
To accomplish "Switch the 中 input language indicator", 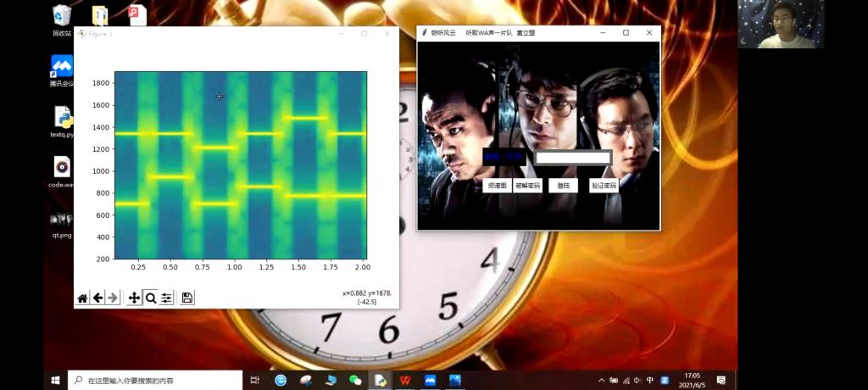I will click(650, 381).
